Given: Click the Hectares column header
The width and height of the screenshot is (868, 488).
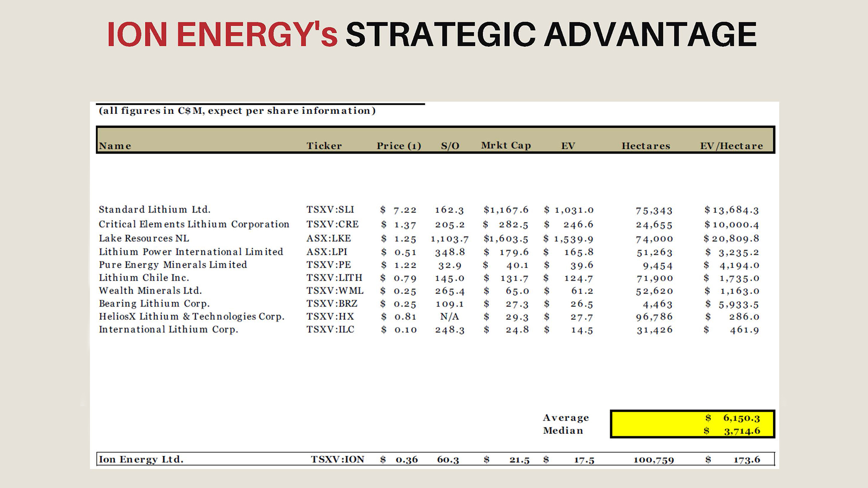Looking at the screenshot, I should (646, 146).
